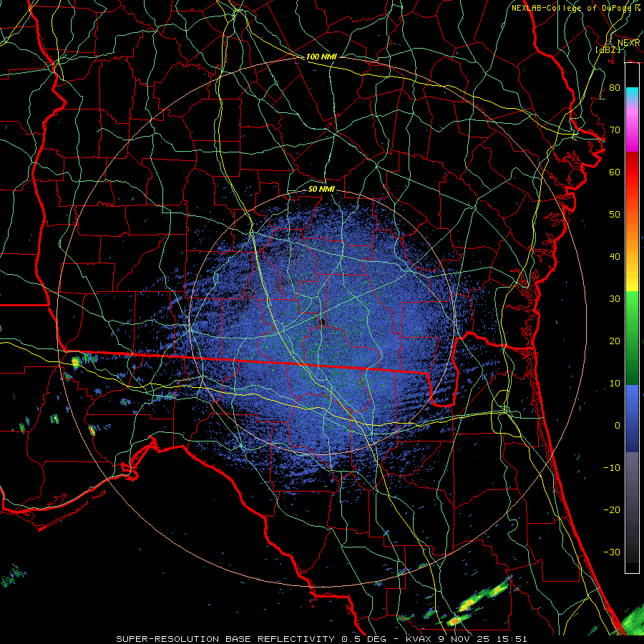The height and width of the screenshot is (644, 644).
Task: Click the -30 value on the dBZ scale
Action: coord(612,552)
